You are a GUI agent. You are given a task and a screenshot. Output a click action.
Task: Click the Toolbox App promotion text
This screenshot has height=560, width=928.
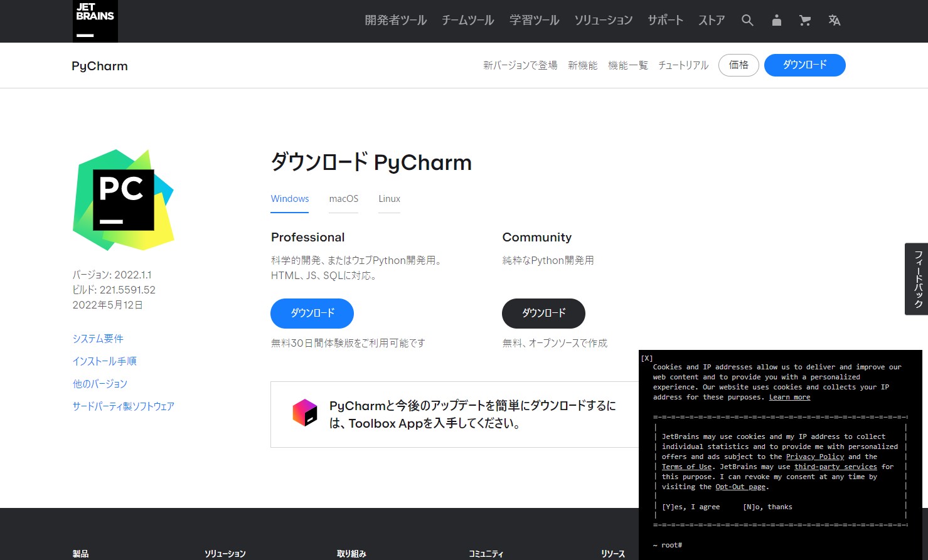tap(472, 415)
